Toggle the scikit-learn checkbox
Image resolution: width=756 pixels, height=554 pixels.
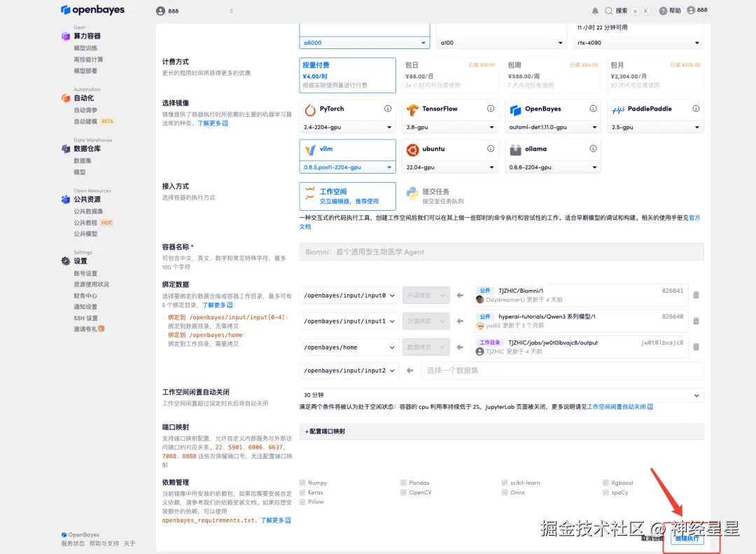click(504, 483)
